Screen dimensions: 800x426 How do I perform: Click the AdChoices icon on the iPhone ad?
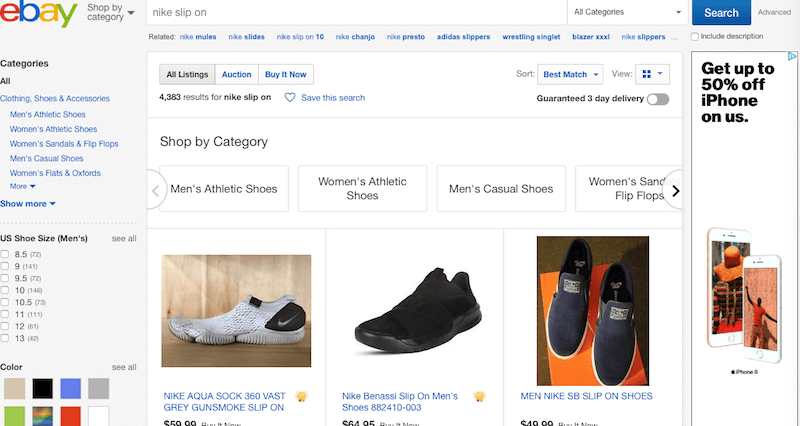792,56
